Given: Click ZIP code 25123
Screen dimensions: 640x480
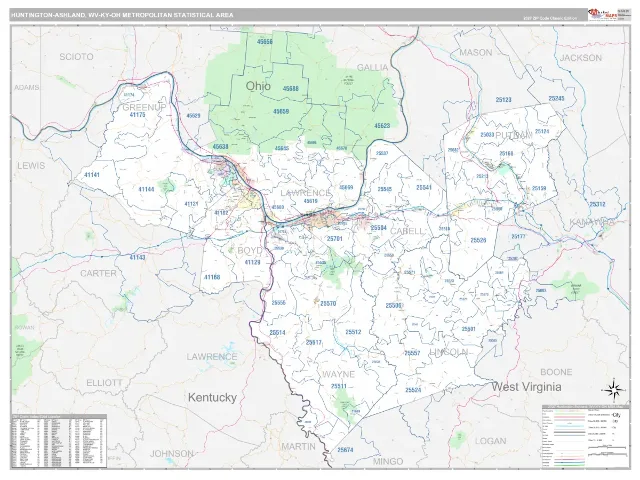Looking at the screenshot, I should coord(503,100).
